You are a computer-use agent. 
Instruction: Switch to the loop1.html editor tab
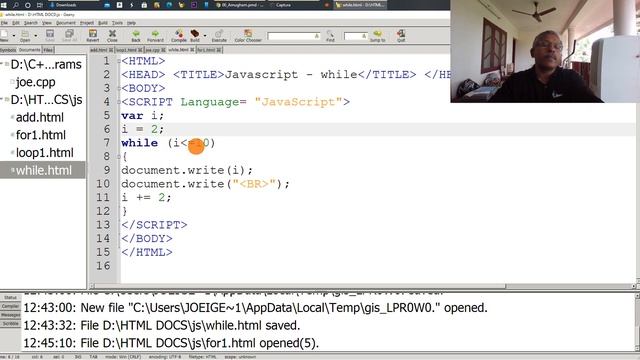pyautogui.click(x=129, y=50)
